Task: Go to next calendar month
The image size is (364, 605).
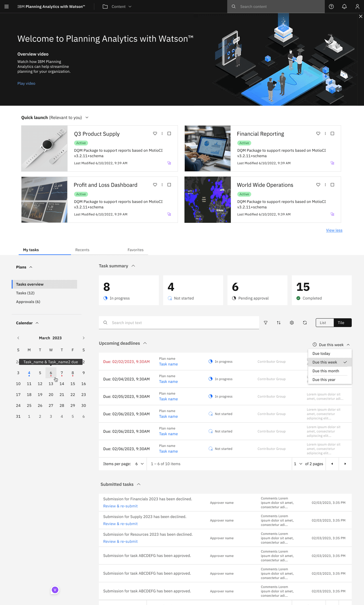Action: coord(84,338)
